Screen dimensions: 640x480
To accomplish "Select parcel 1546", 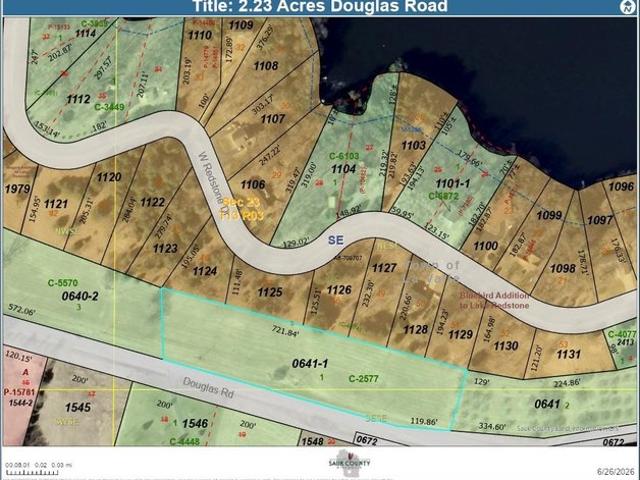I will [x=195, y=424].
